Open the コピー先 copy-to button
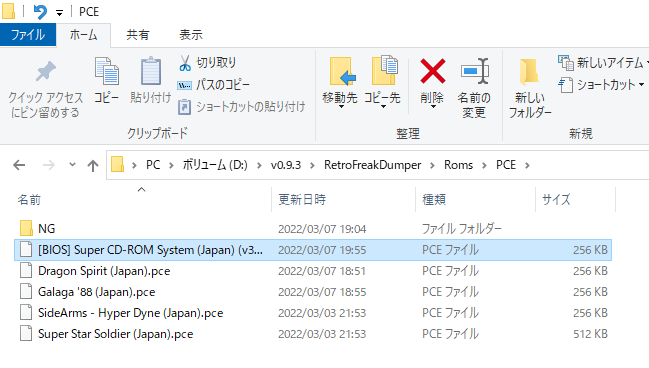The width and height of the screenshot is (649, 368). tap(382, 83)
